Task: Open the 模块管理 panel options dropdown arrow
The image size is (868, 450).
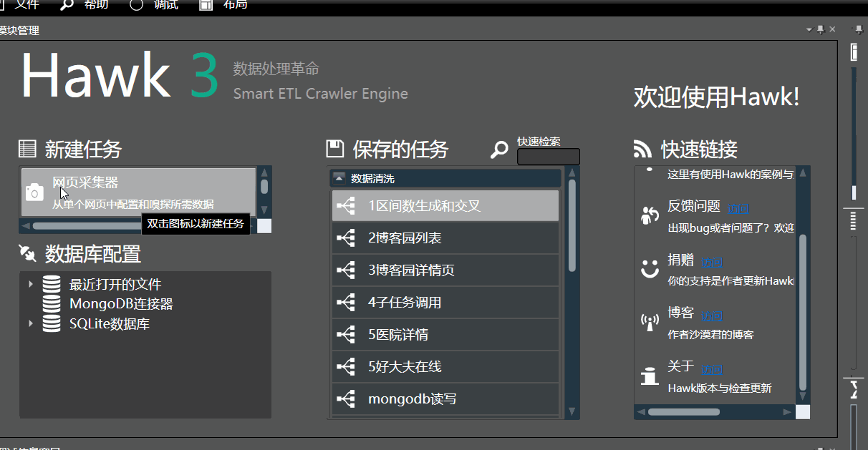Action: (809, 29)
